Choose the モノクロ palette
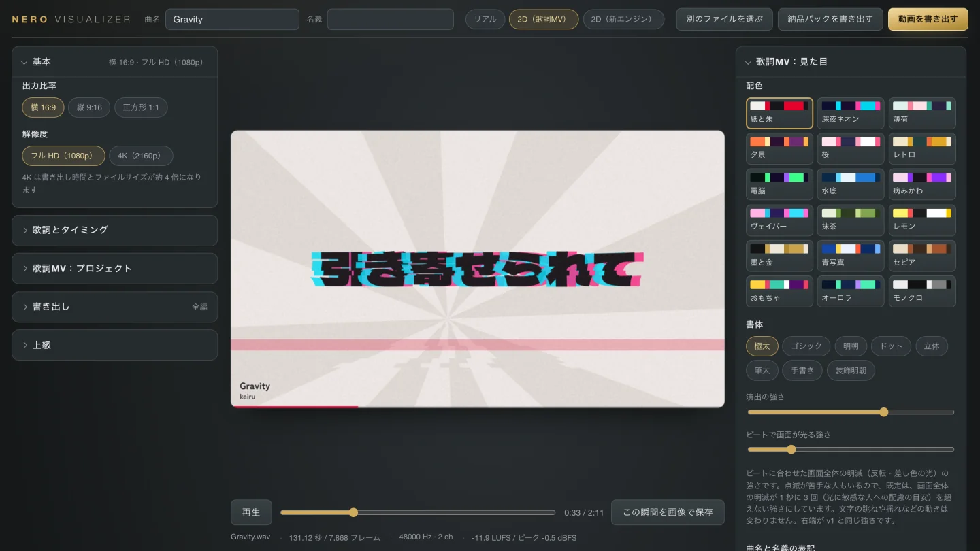980x551 pixels. (x=922, y=291)
